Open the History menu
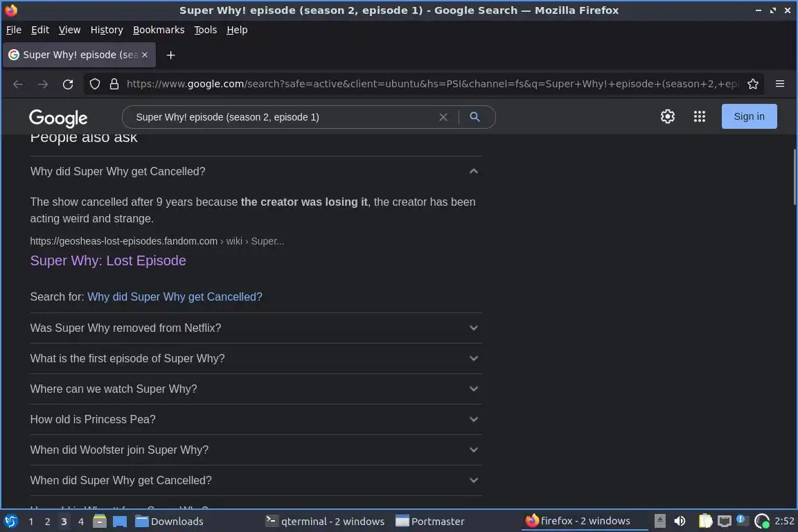 coord(107,30)
